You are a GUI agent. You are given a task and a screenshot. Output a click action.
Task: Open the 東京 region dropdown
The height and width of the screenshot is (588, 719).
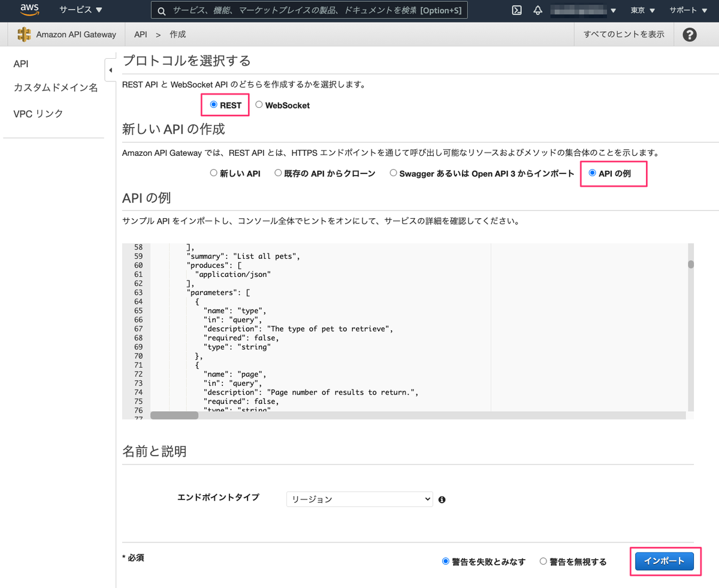click(643, 11)
